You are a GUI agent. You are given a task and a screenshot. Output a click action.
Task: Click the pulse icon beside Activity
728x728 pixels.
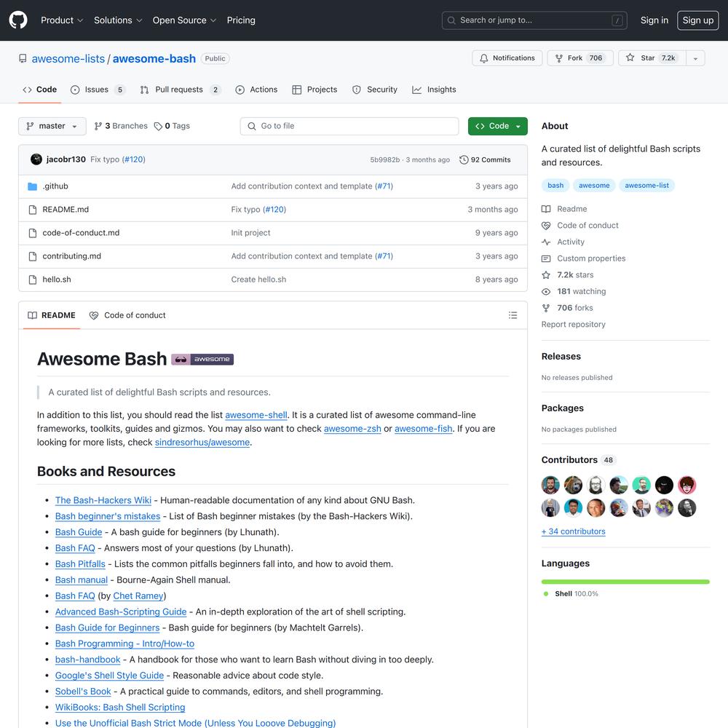click(x=546, y=242)
